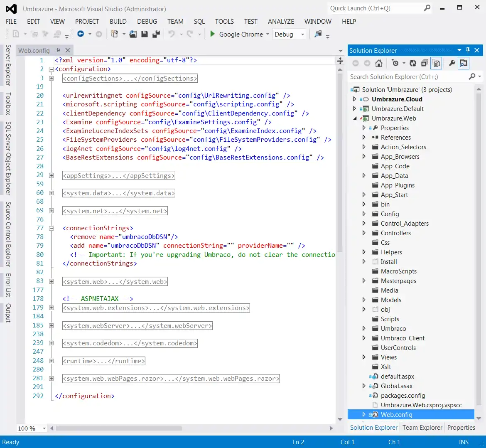Collapse the Umbrazure.Web project node
This screenshot has height=448, width=486.
coord(355,118)
